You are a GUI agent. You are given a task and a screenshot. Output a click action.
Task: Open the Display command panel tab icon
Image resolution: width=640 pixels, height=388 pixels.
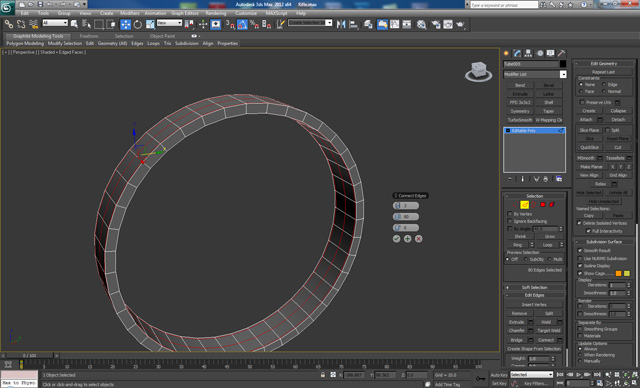551,53
